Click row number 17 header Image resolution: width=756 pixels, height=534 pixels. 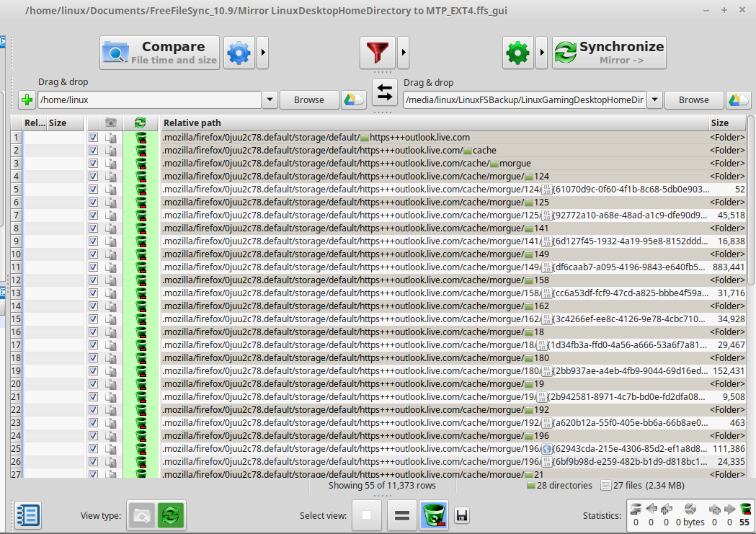click(16, 345)
